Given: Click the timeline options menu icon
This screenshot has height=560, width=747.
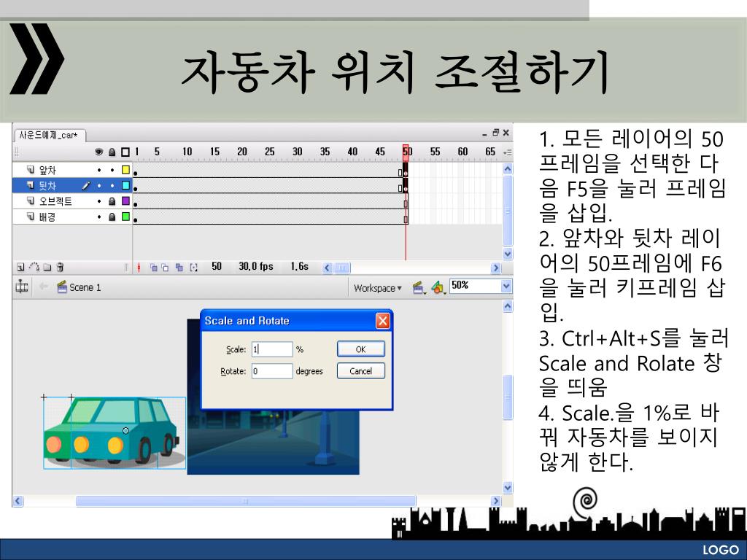Looking at the screenshot, I should [508, 152].
